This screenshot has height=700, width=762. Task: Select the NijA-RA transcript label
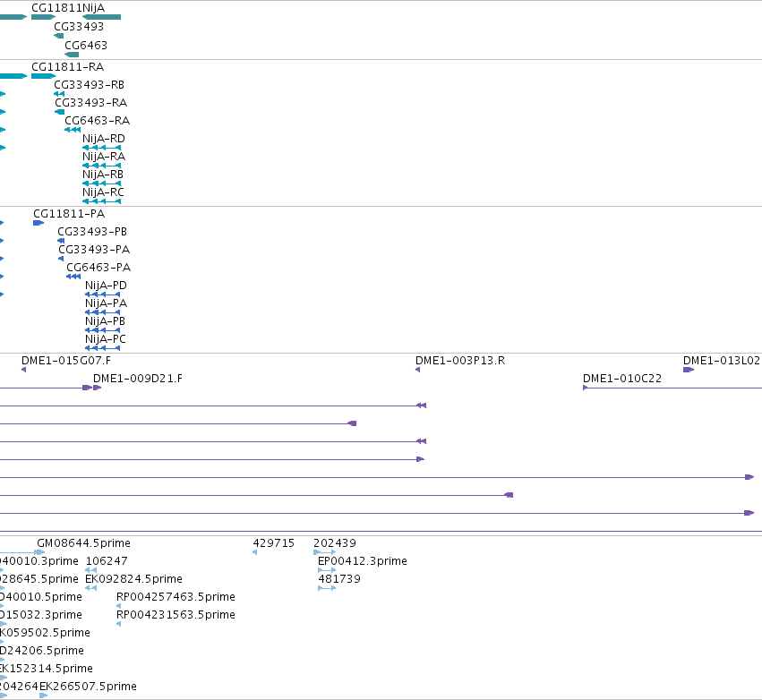tap(104, 157)
